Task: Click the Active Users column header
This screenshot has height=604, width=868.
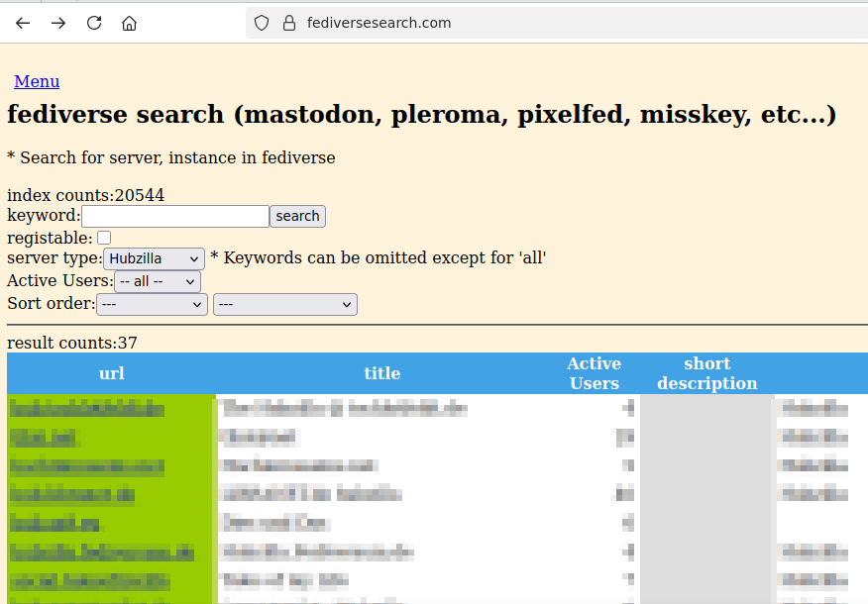Action: [595, 373]
